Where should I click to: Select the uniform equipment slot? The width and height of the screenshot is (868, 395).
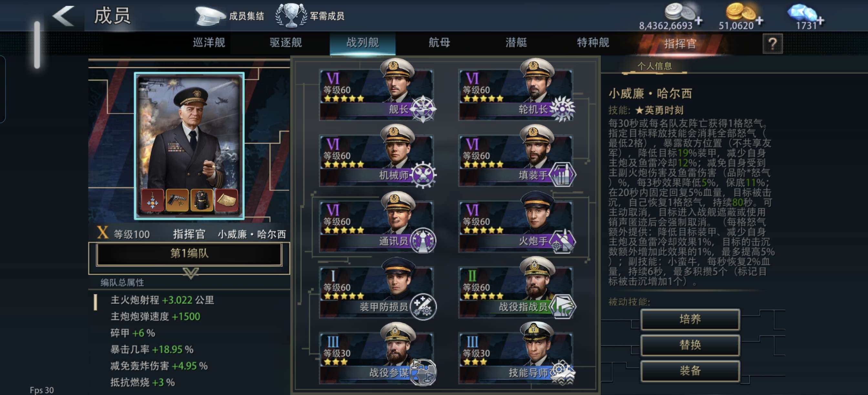202,201
